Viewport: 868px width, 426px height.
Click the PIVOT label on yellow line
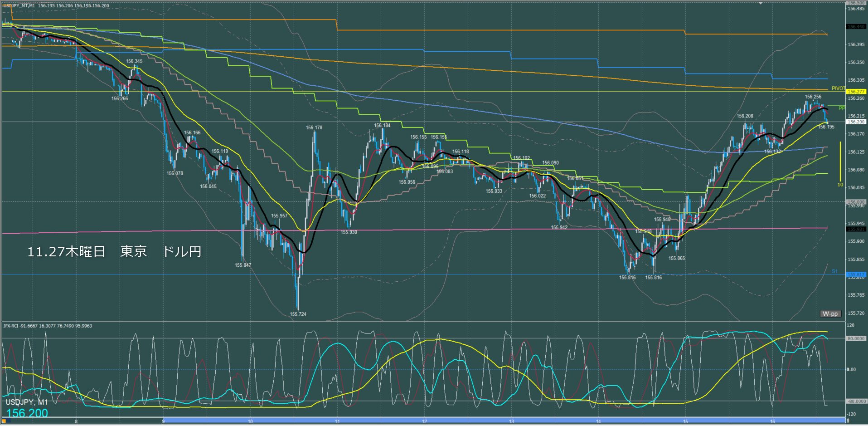pyautogui.click(x=838, y=88)
